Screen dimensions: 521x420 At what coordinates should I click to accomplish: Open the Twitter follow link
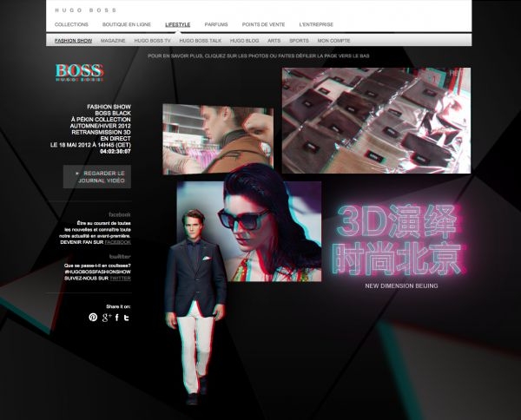[x=120, y=279]
